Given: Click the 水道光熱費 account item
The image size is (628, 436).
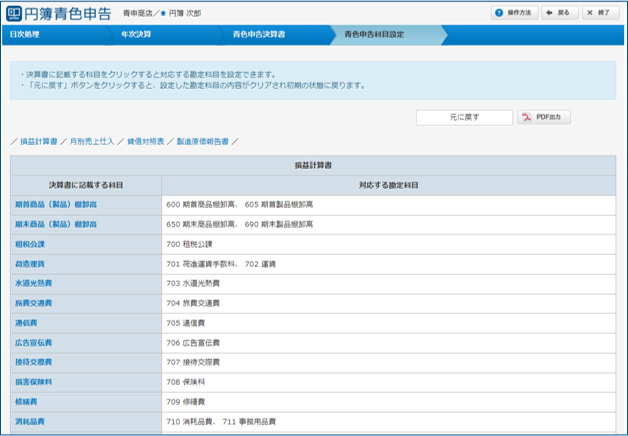Looking at the screenshot, I should click(34, 283).
